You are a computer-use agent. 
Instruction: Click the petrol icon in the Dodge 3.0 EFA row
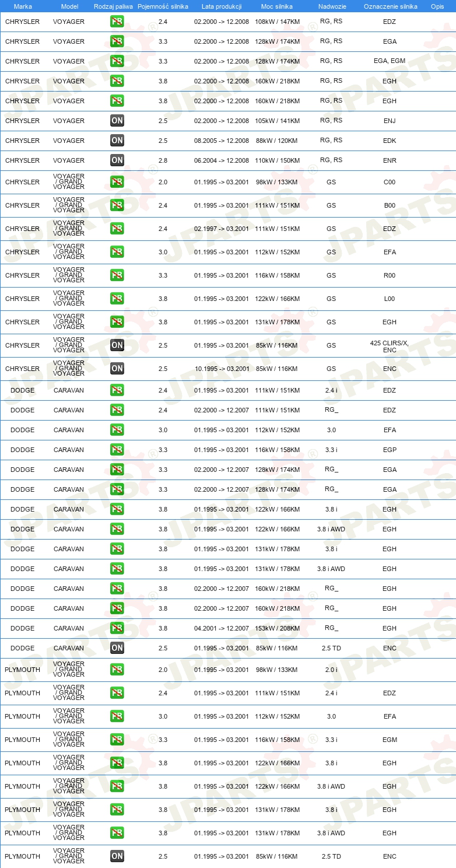[117, 430]
